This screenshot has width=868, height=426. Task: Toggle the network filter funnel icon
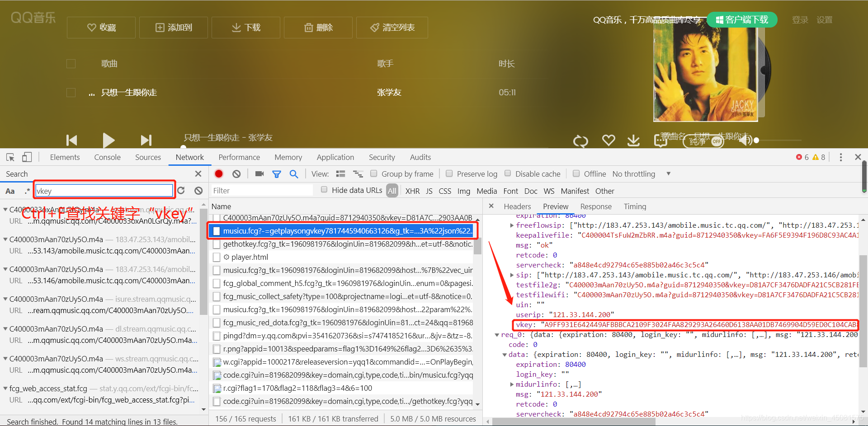(x=277, y=174)
